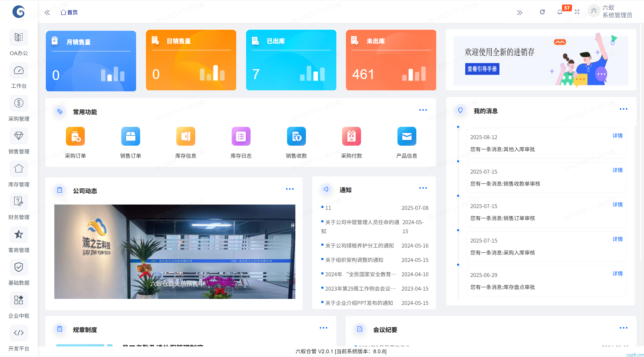The image size is (644, 357).
Task: Open the 产品信息 (product info) icon
Action: click(407, 136)
